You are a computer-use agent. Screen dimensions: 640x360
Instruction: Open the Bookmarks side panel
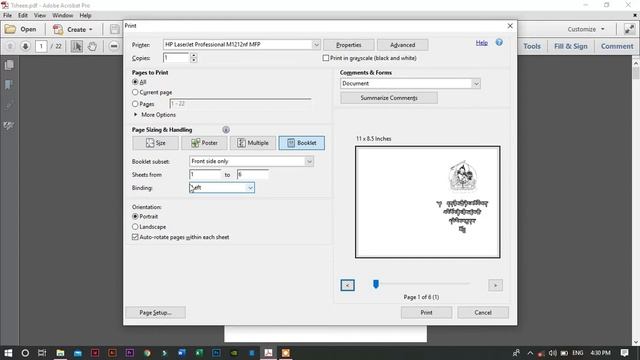[x=9, y=85]
